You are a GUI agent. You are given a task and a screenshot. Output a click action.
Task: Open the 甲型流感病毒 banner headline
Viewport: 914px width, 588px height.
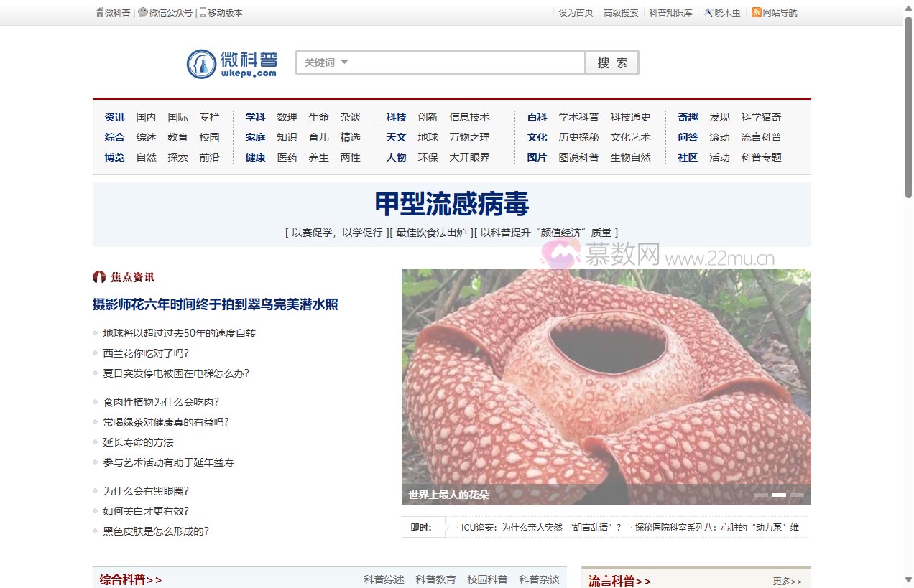coord(451,205)
